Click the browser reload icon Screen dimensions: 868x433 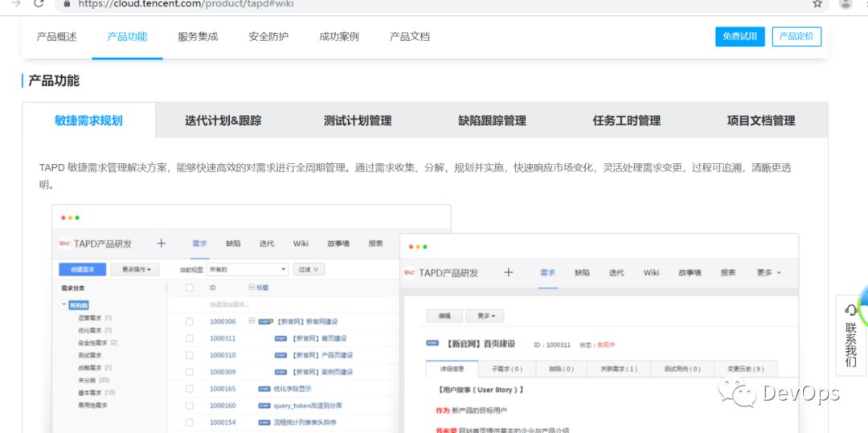pos(39,3)
